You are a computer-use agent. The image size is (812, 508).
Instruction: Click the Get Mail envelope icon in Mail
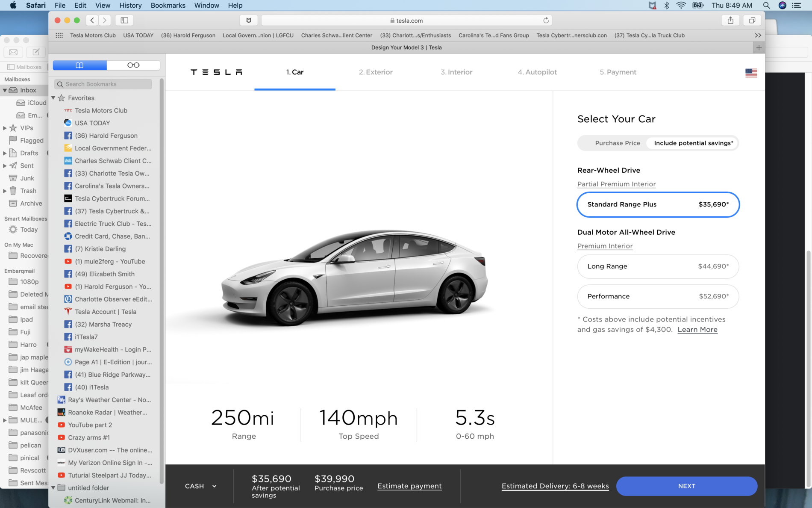[x=13, y=52]
